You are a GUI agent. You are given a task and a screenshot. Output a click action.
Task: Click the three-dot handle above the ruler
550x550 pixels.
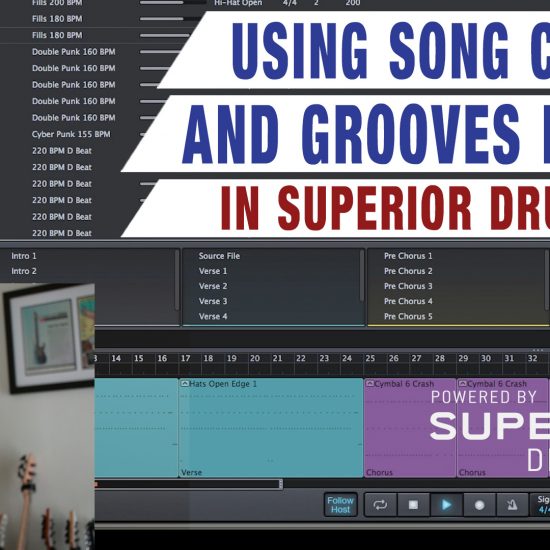(537, 350)
